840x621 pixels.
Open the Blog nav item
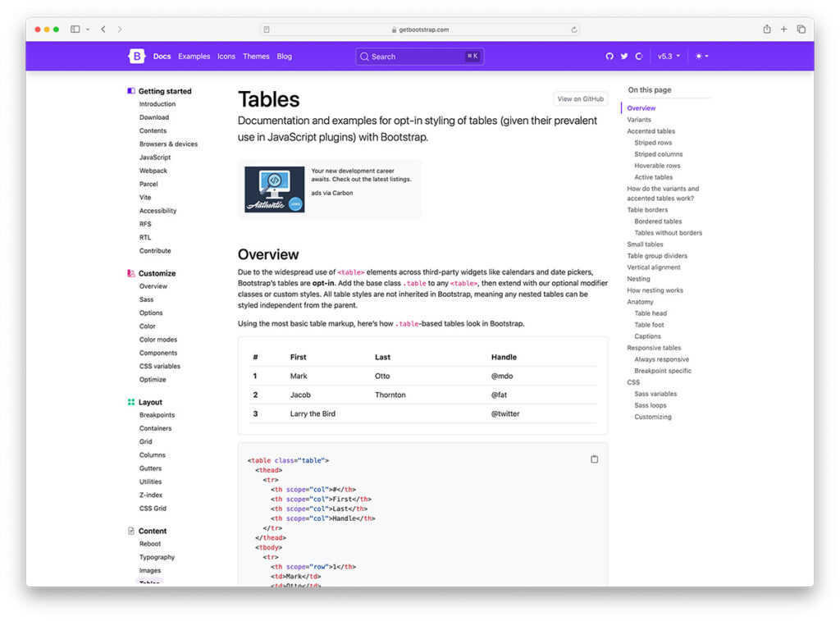[x=285, y=57]
